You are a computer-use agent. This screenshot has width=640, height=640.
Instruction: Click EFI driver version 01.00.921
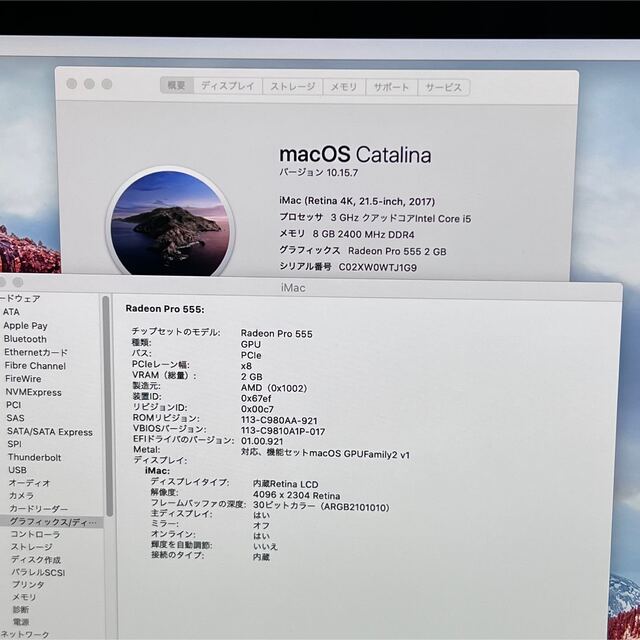262,442
